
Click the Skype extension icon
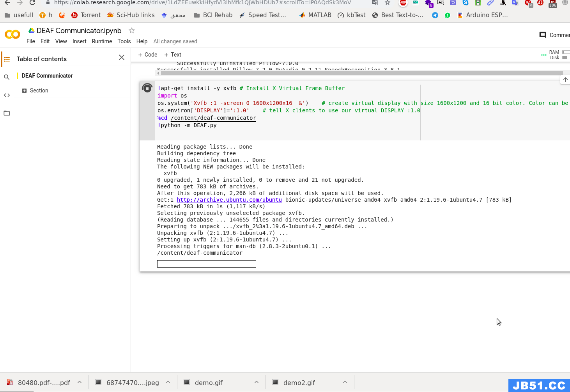point(466,2)
